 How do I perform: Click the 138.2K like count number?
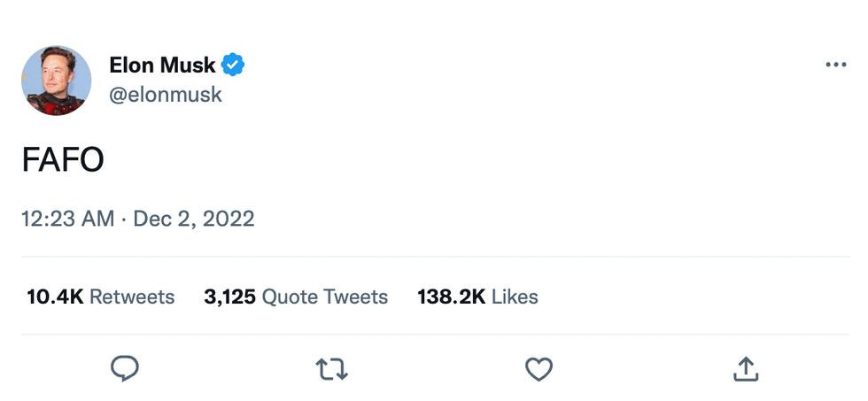point(451,297)
